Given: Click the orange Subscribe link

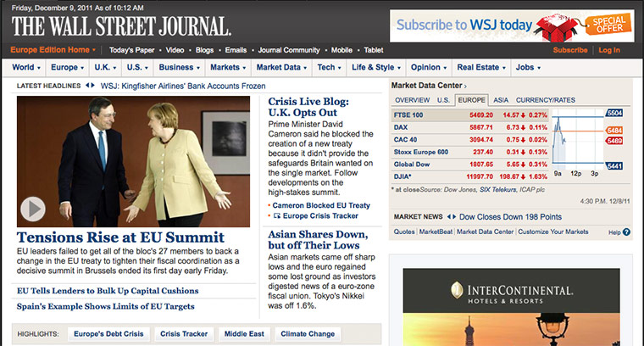Looking at the screenshot, I should [x=570, y=50].
